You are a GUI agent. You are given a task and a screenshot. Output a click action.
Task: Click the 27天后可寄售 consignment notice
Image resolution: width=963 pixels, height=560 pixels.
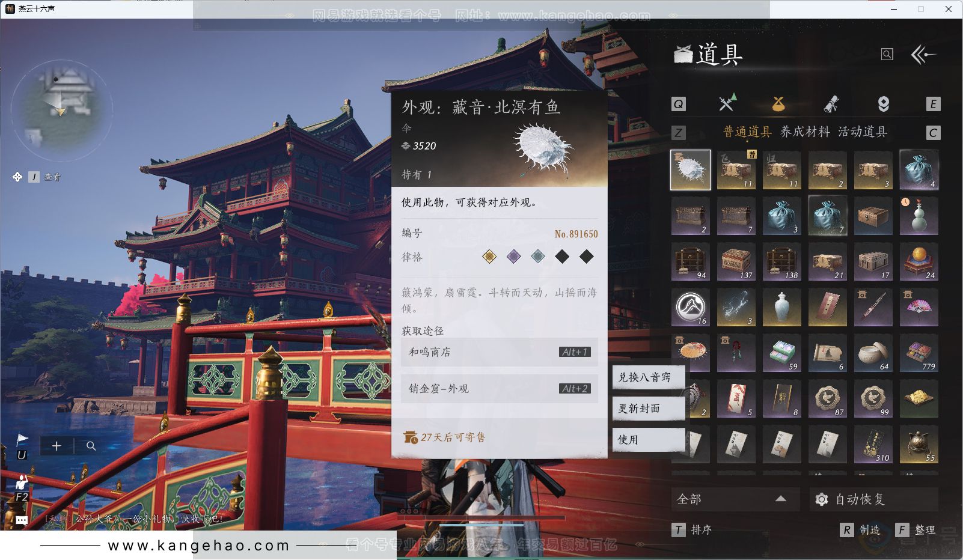pyautogui.click(x=444, y=437)
